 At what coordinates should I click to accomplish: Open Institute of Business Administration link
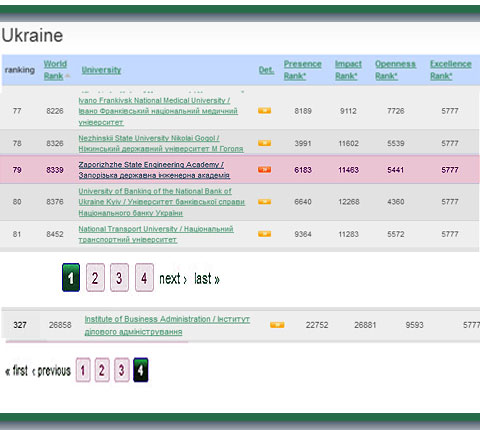[167, 325]
